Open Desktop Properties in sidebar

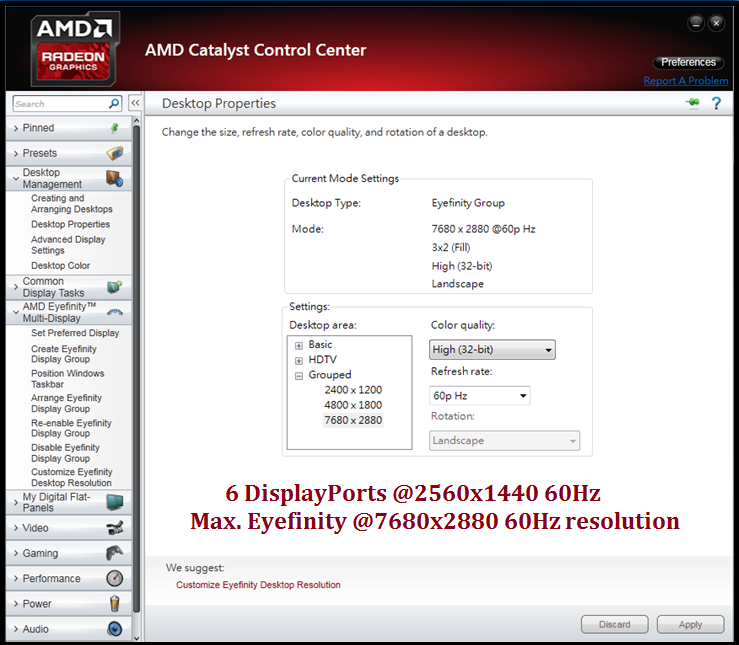[x=70, y=224]
